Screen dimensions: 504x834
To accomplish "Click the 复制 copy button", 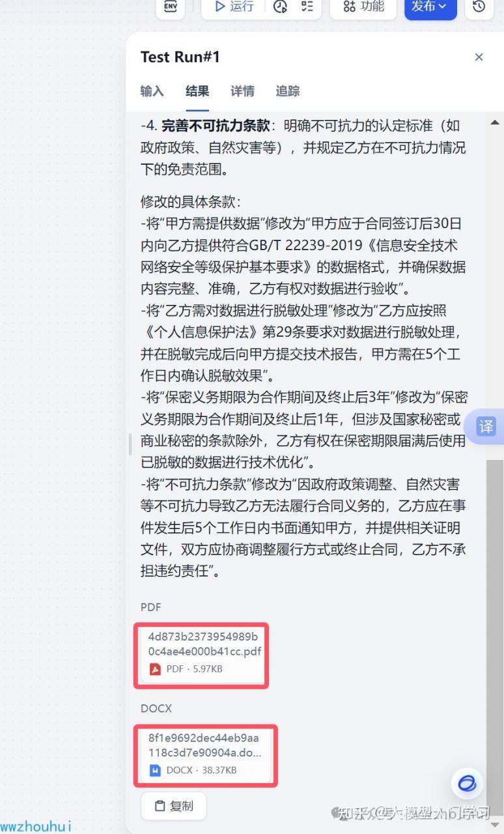I will click(174, 806).
